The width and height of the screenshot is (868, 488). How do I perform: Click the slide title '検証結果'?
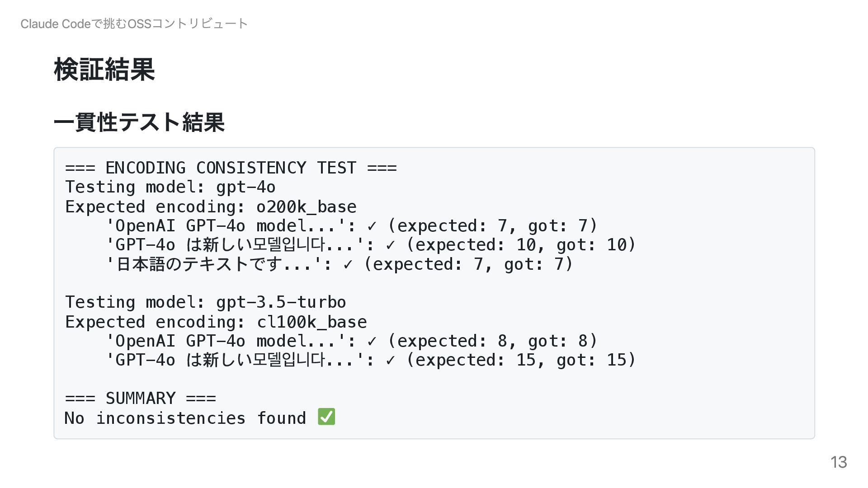pos(104,70)
